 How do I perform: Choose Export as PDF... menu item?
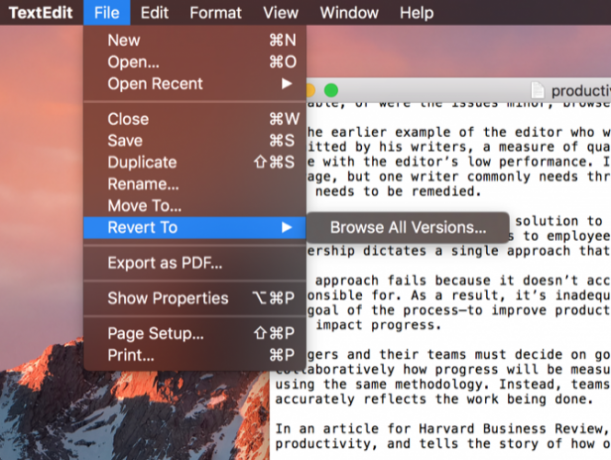[x=194, y=263]
